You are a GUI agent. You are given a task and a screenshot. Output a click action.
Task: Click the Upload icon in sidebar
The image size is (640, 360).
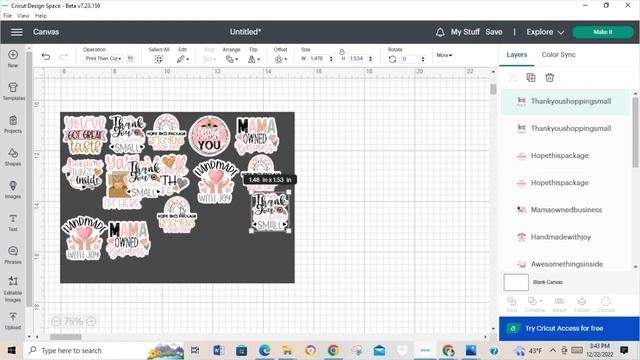coord(13,321)
